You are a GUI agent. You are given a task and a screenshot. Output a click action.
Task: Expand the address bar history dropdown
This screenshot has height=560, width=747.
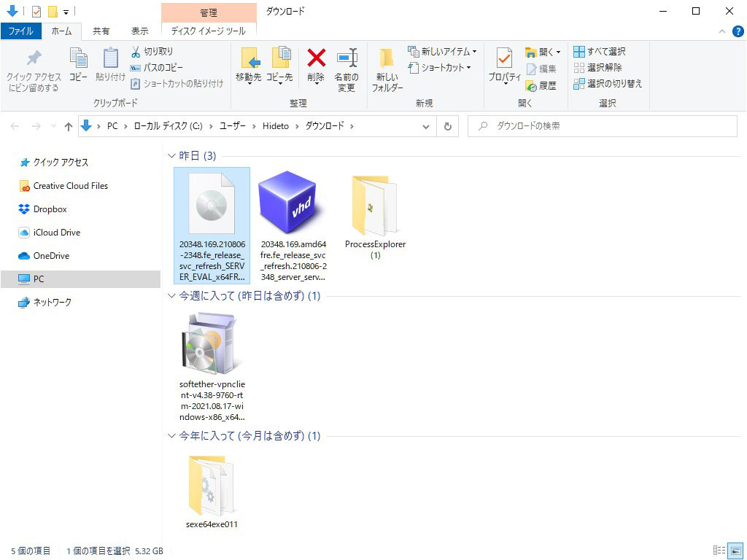(425, 125)
